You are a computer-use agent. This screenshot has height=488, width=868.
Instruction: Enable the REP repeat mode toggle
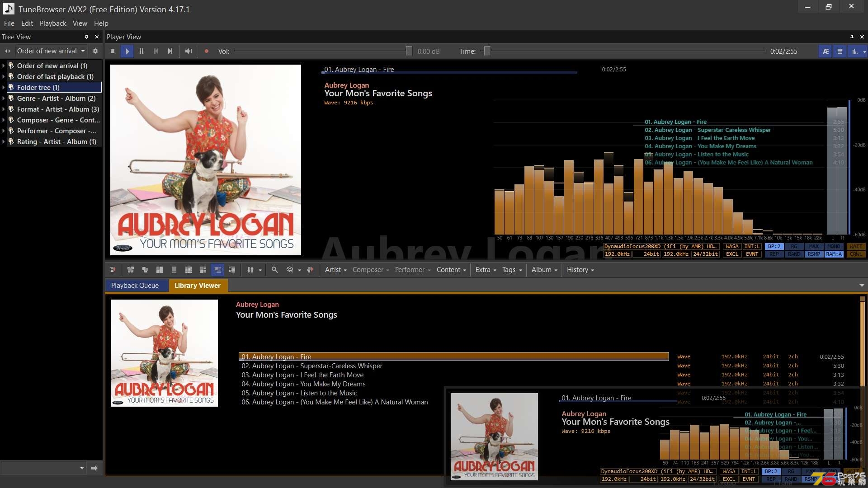(x=774, y=255)
